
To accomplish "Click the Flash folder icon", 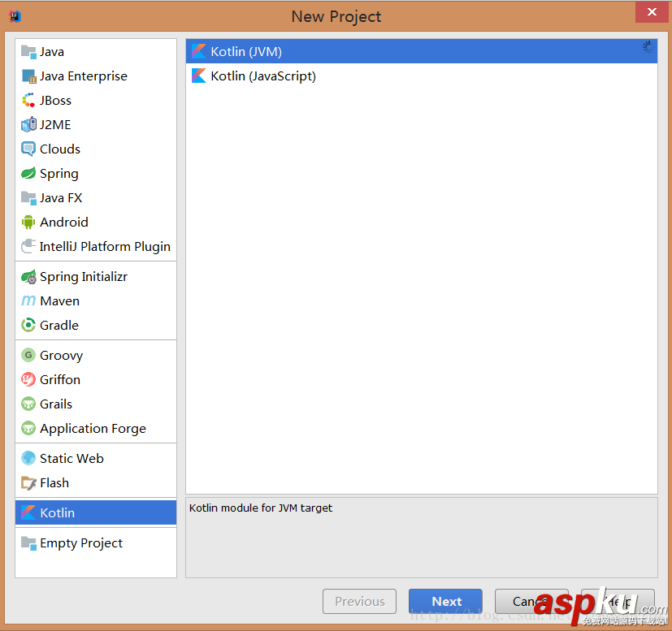I will (28, 482).
